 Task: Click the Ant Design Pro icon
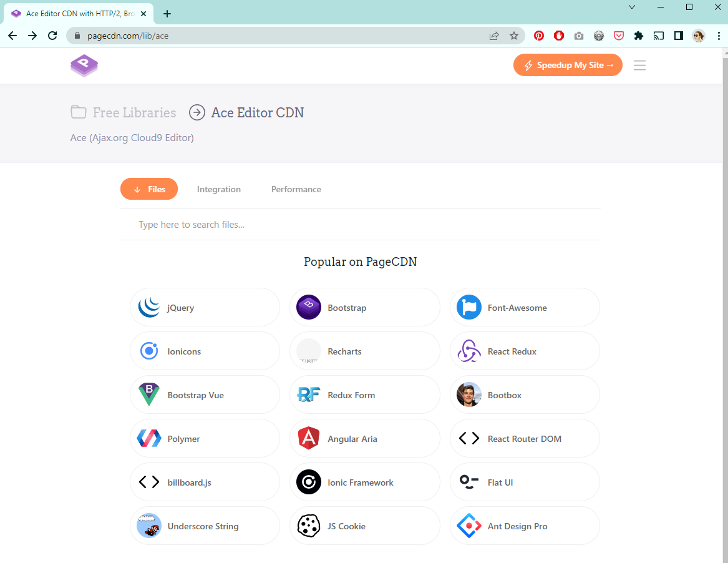(x=468, y=526)
